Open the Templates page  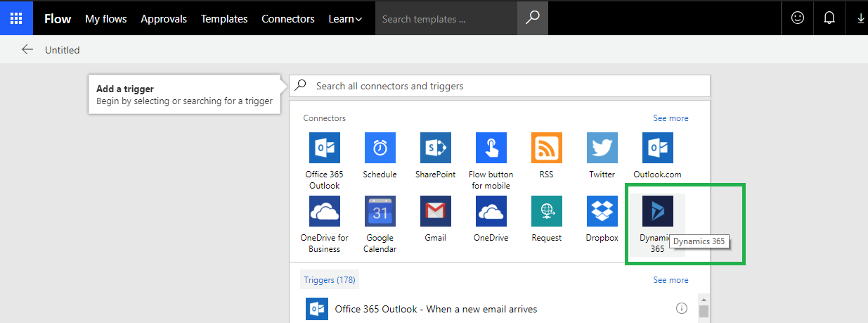pyautogui.click(x=224, y=19)
